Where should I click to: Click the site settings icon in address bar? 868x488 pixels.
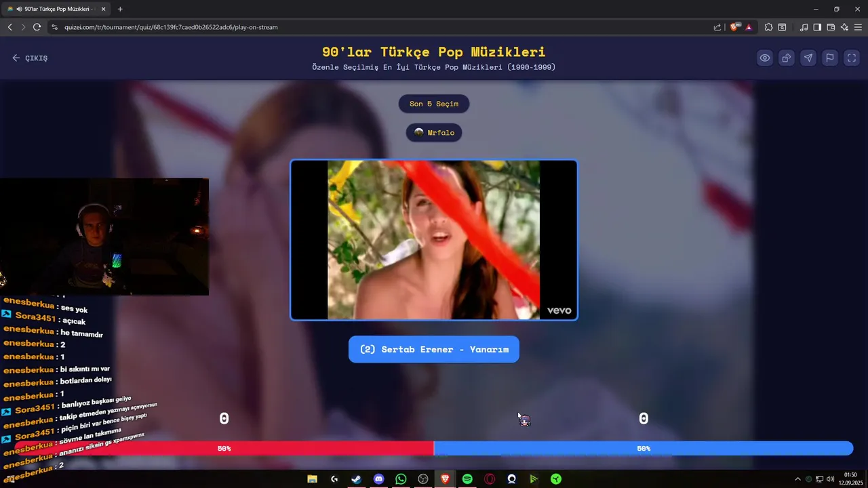pyautogui.click(x=55, y=27)
